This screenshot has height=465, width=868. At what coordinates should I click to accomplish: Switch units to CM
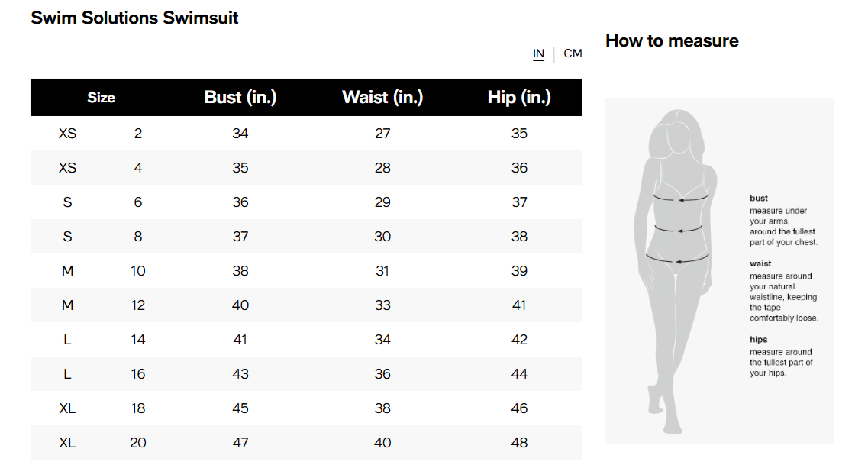[573, 53]
